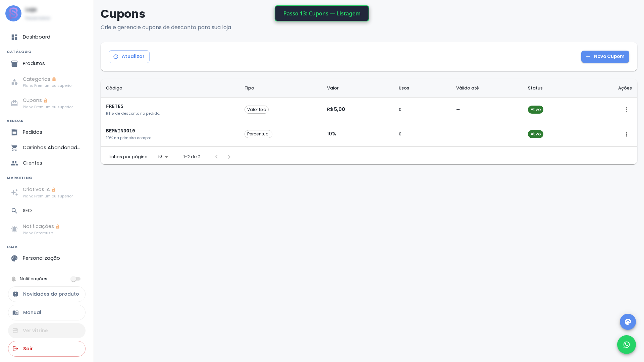Click the Pedidos receipt icon
The width and height of the screenshot is (644, 362).
tap(14, 132)
